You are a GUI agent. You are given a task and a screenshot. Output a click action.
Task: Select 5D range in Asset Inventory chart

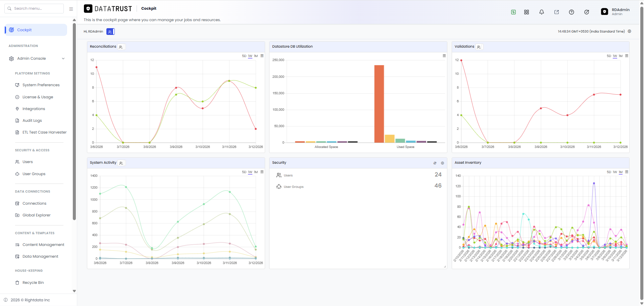pos(609,172)
